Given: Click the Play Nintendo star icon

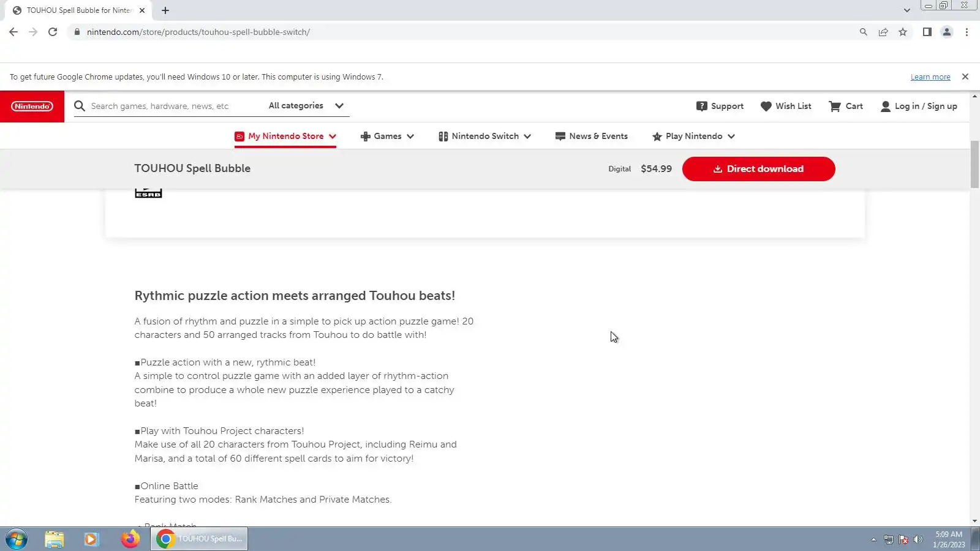Looking at the screenshot, I should tap(657, 136).
